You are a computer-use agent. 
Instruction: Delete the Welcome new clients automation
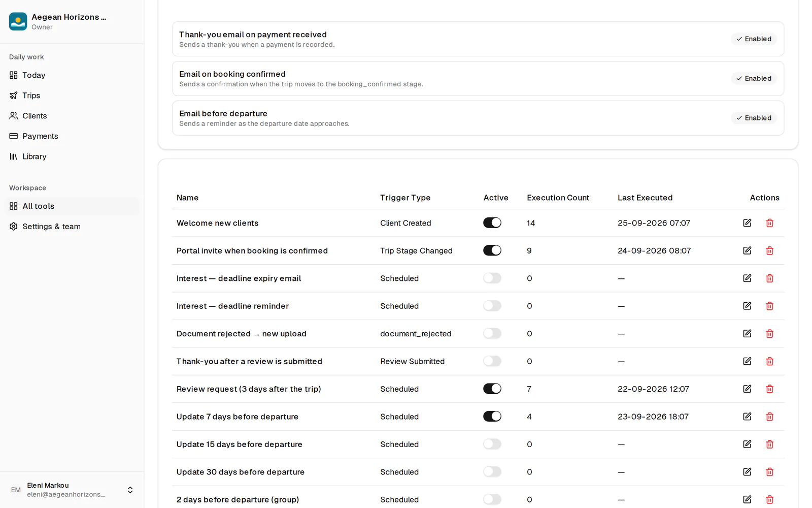tap(769, 223)
